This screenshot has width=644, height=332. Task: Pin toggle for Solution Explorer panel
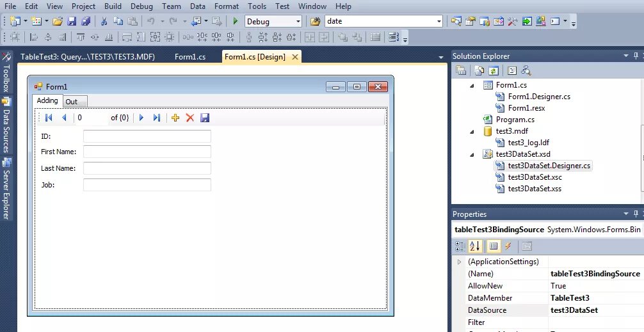point(636,56)
